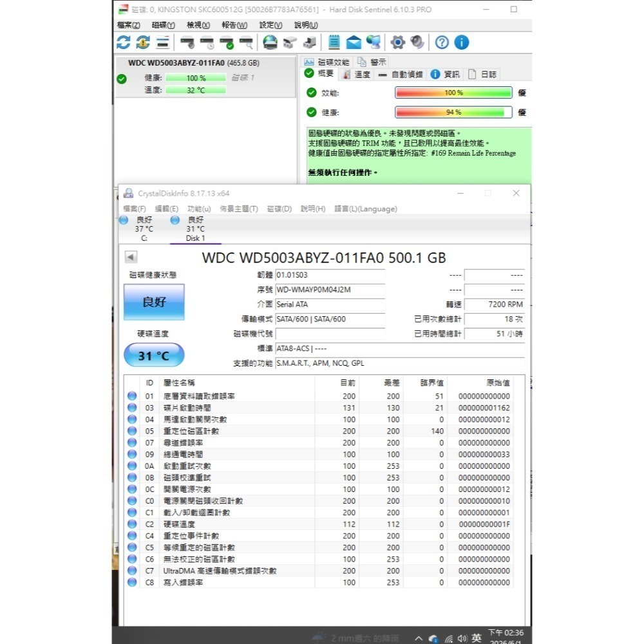Click the speaker sound icon in toolbar
This screenshot has width=644, height=644.
point(417,43)
